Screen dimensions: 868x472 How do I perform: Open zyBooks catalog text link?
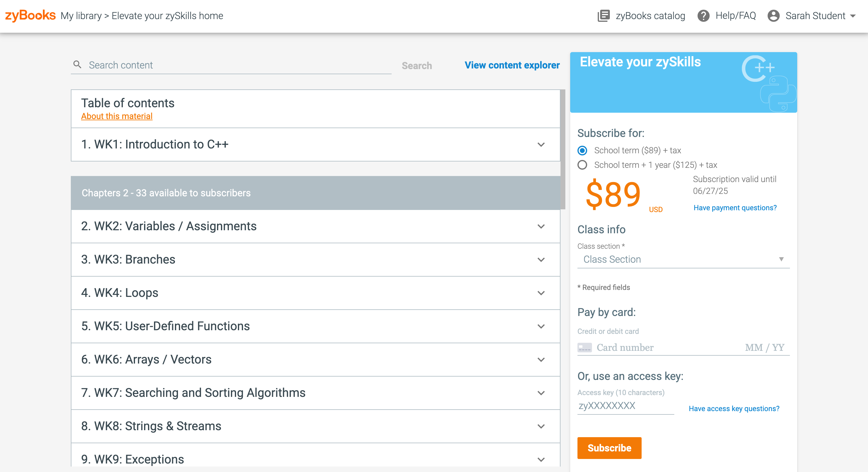tap(650, 16)
